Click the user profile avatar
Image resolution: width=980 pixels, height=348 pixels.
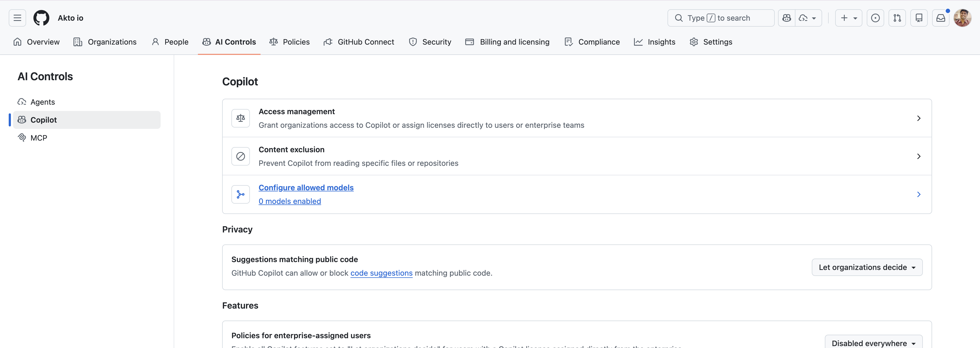click(x=963, y=18)
